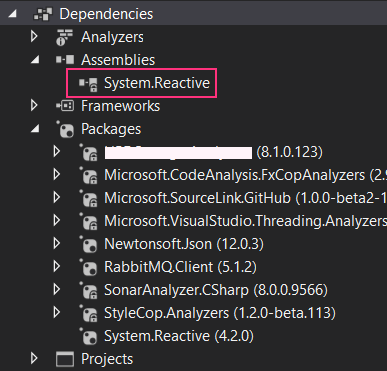Click the Dependencies node icon
The height and width of the screenshot is (371, 387).
pos(43,14)
